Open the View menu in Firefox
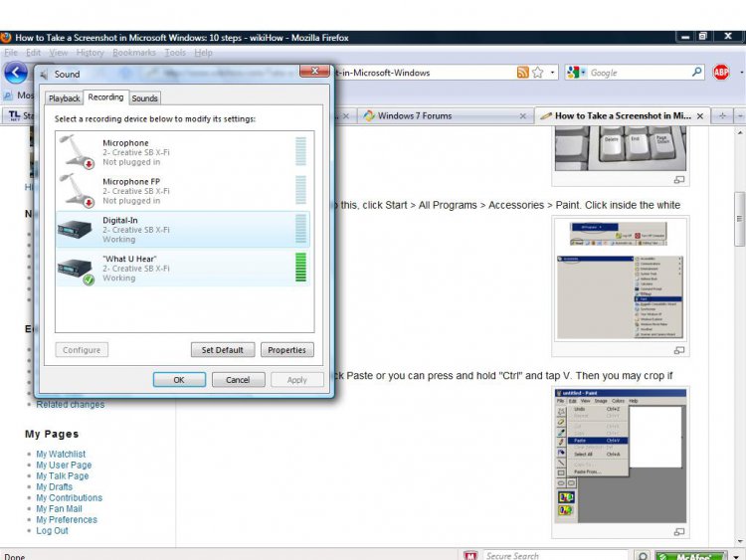The height and width of the screenshot is (560, 746). click(x=58, y=53)
